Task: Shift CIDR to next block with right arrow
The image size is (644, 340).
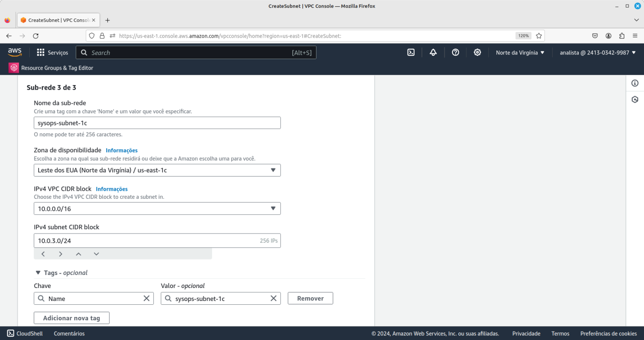Action: click(x=61, y=254)
